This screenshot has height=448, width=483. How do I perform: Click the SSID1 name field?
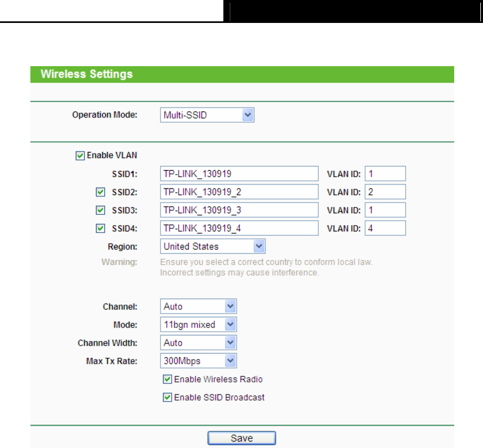click(239, 174)
